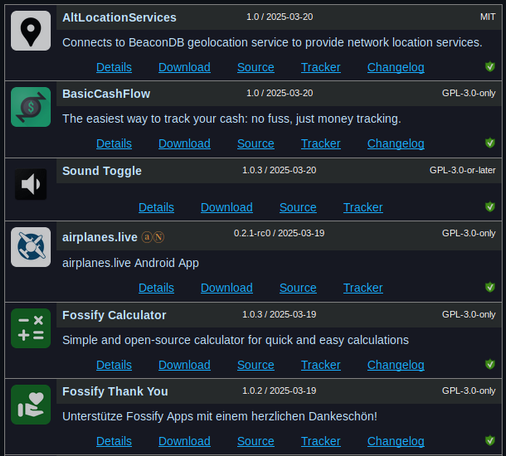Click the BasicCashFlow dollar app icon
This screenshot has width=506, height=456.
tap(31, 107)
